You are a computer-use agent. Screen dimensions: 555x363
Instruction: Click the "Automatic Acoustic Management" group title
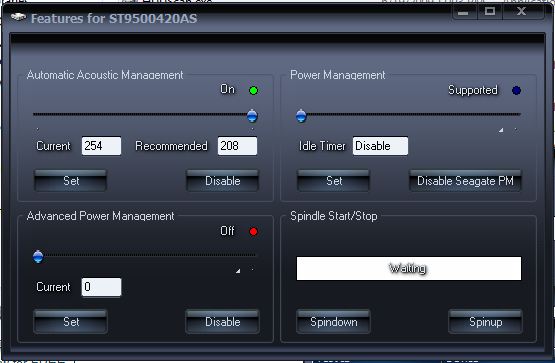click(105, 75)
